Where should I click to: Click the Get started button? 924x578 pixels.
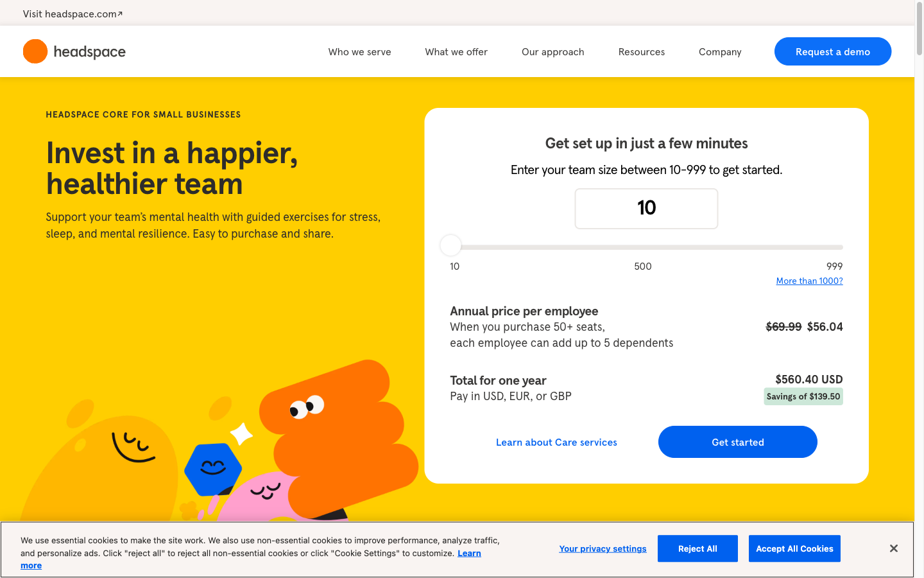[738, 442]
